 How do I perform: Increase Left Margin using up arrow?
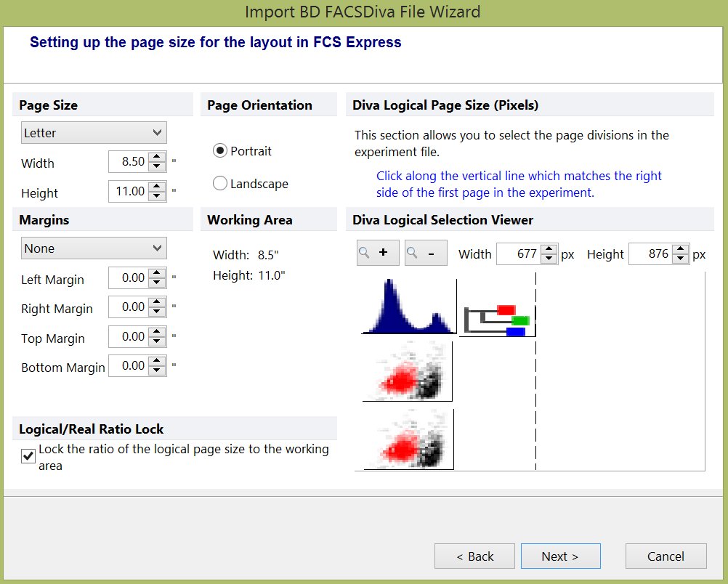(x=158, y=273)
